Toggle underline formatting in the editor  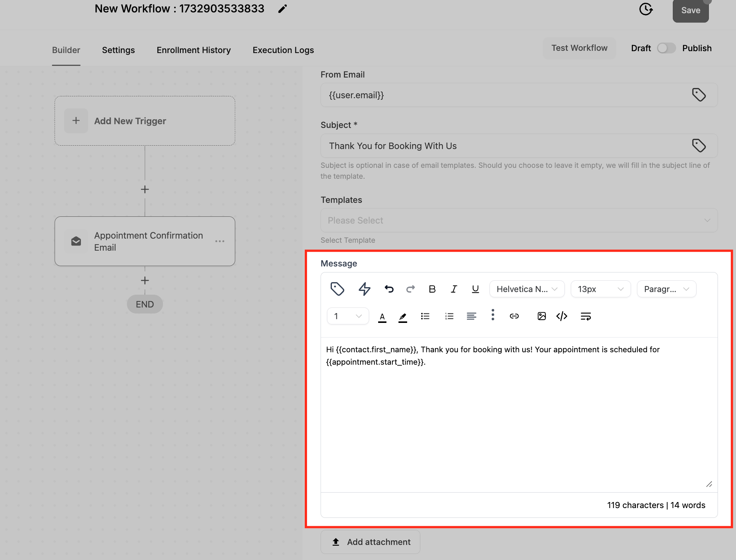click(x=475, y=289)
